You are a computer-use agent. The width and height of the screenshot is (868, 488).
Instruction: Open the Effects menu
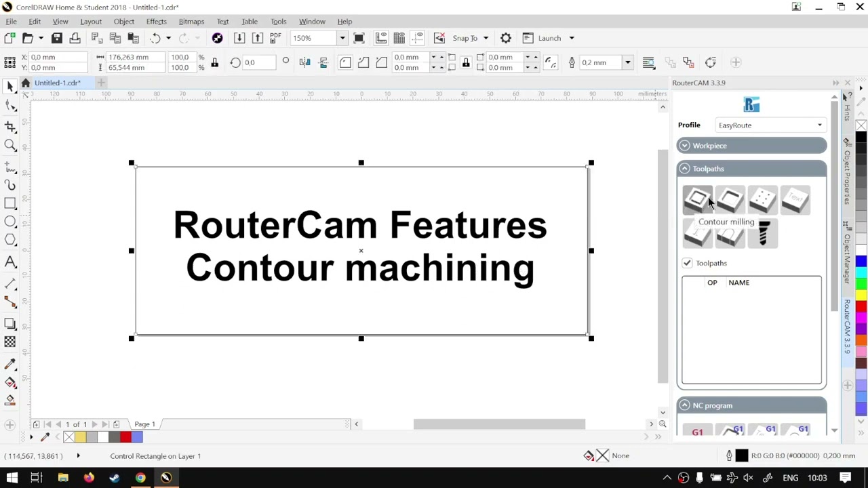[156, 22]
